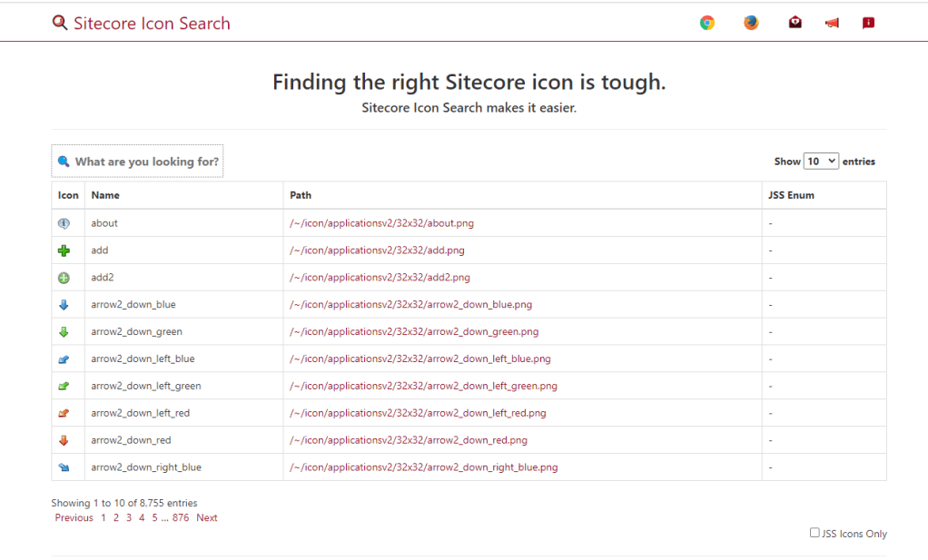Enable the JSS Icons Only checkbox

coord(814,533)
